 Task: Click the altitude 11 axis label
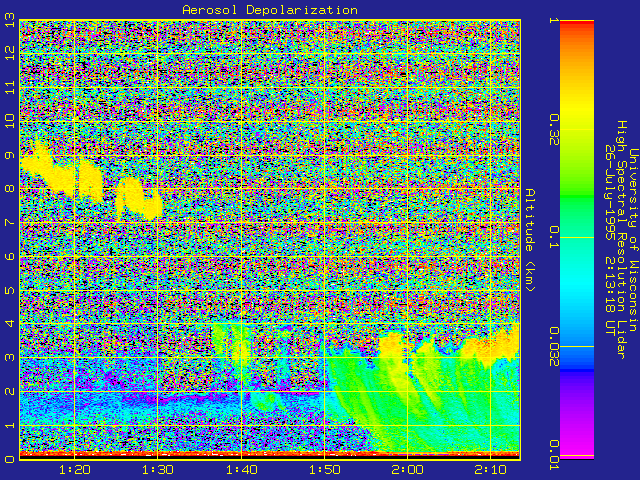pyautogui.click(x=9, y=87)
